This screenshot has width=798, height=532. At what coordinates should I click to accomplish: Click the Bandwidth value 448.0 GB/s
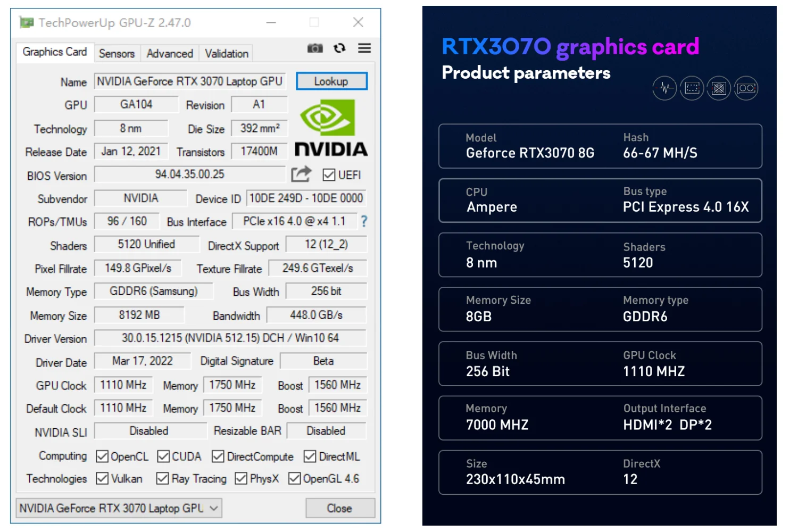pyautogui.click(x=317, y=315)
